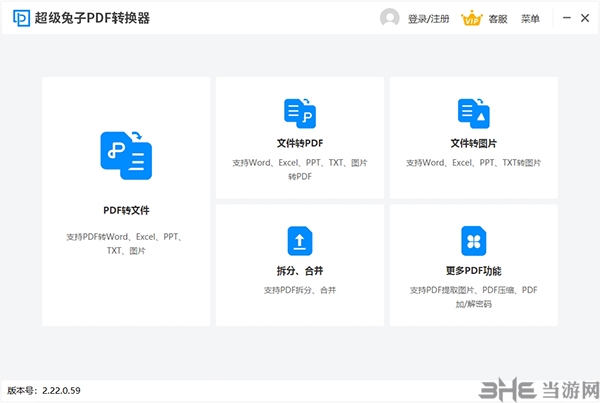The image size is (600, 403).
Task: Click description 支持PDF提取图片、PDF压缩
Action: coord(474,297)
